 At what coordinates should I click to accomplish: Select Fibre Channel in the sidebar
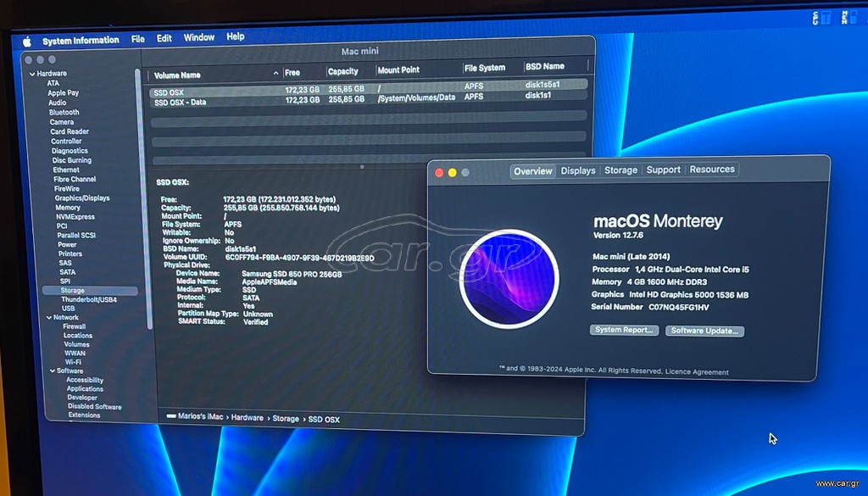(x=75, y=180)
